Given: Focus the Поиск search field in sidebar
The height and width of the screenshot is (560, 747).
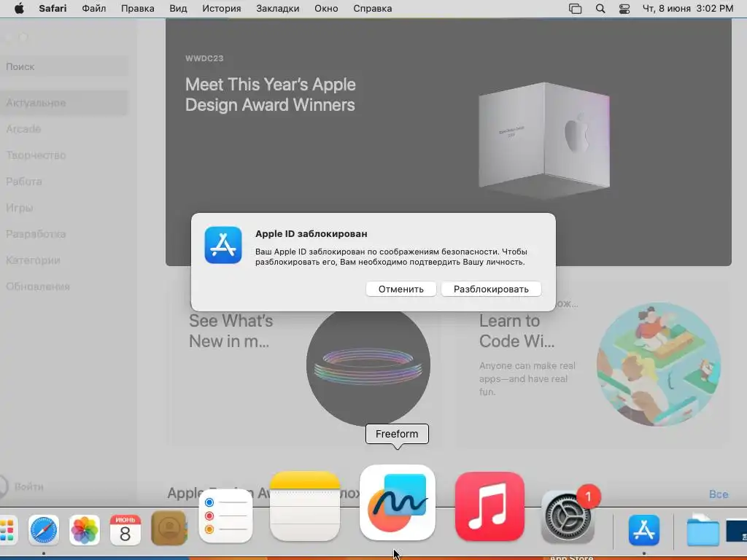Looking at the screenshot, I should pos(64,66).
